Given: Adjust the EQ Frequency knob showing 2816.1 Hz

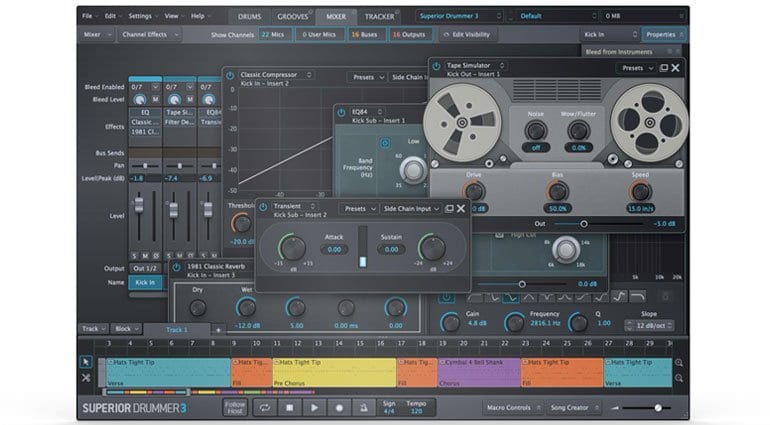Looking at the screenshot, I should pyautogui.click(x=514, y=323).
